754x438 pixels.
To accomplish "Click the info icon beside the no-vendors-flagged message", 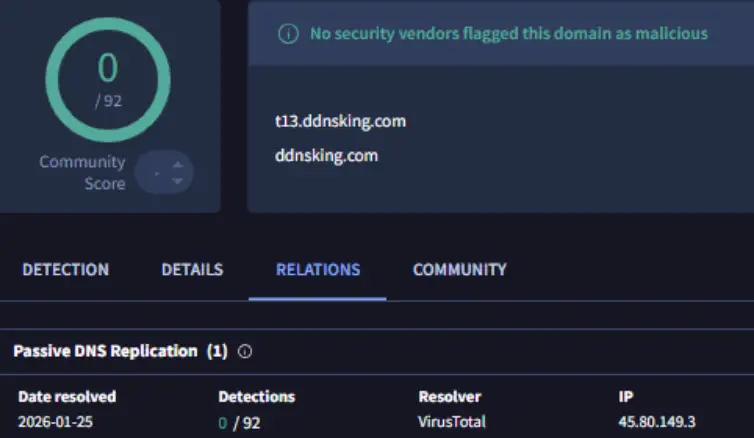I will click(288, 34).
